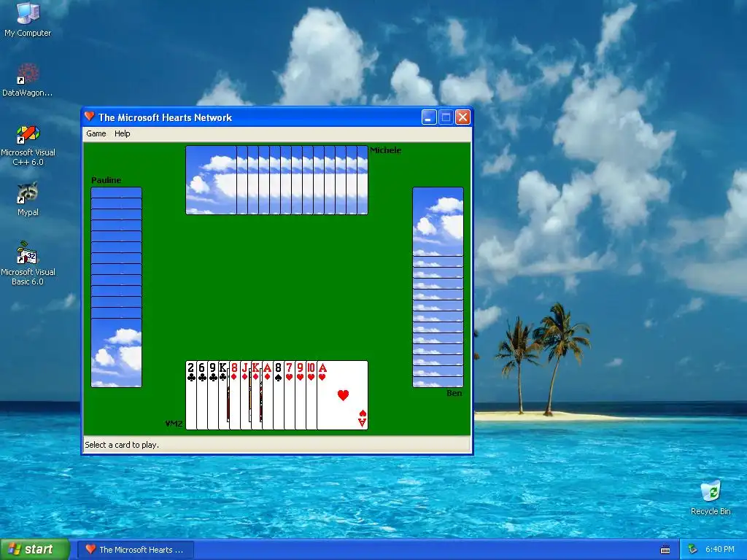Choose the Ace of diamonds card
The height and width of the screenshot is (560, 747).
pos(268,395)
